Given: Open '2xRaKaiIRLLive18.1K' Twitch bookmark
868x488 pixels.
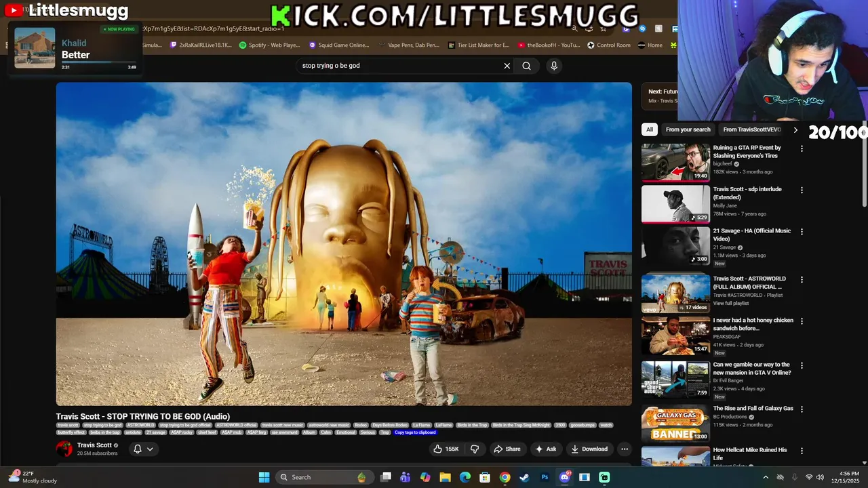Looking at the screenshot, I should 201,45.
